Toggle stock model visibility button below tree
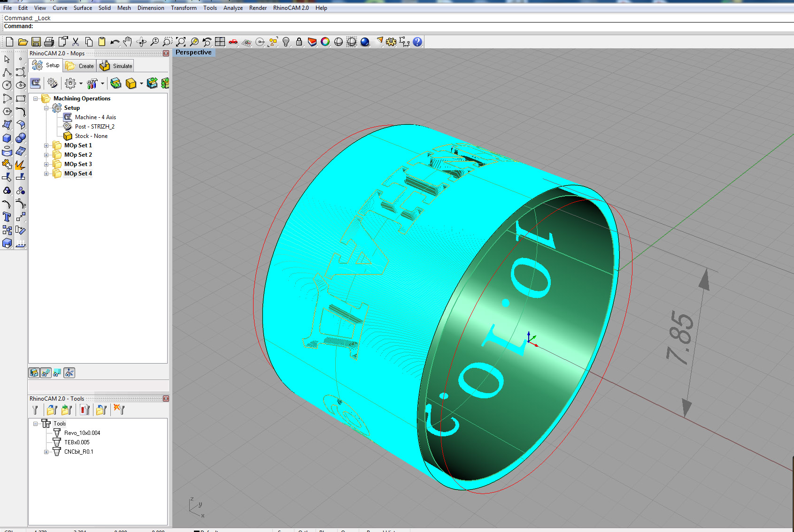This screenshot has height=532, width=794. 34,373
